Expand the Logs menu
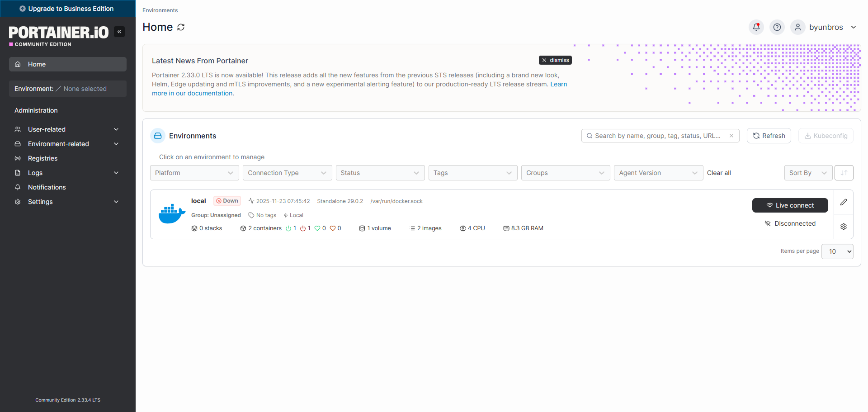The height and width of the screenshot is (412, 868). 68,173
